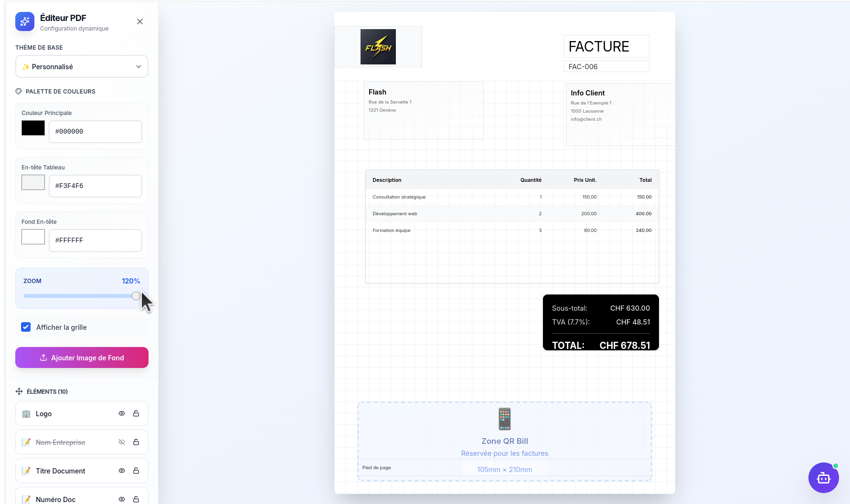Click the Couleur Principale black swatch

tap(33, 128)
